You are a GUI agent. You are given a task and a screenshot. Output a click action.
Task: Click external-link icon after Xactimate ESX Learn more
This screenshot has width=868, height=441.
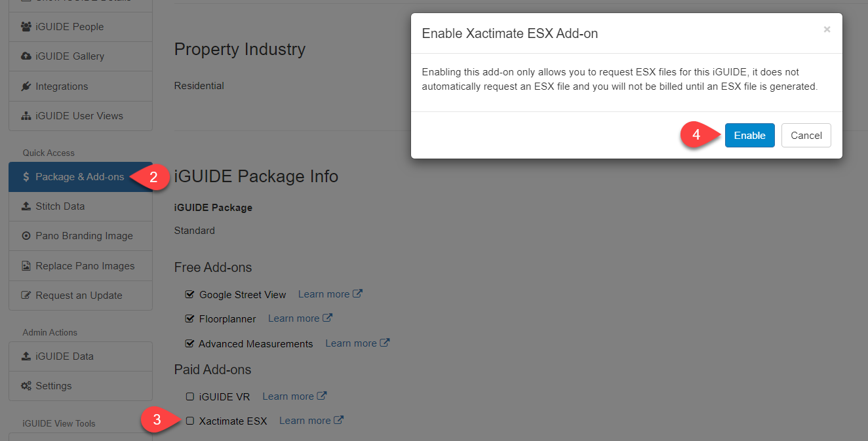click(x=338, y=420)
